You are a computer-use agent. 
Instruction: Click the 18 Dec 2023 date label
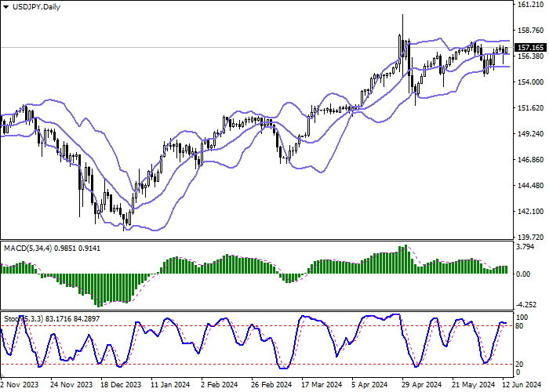[x=121, y=385]
